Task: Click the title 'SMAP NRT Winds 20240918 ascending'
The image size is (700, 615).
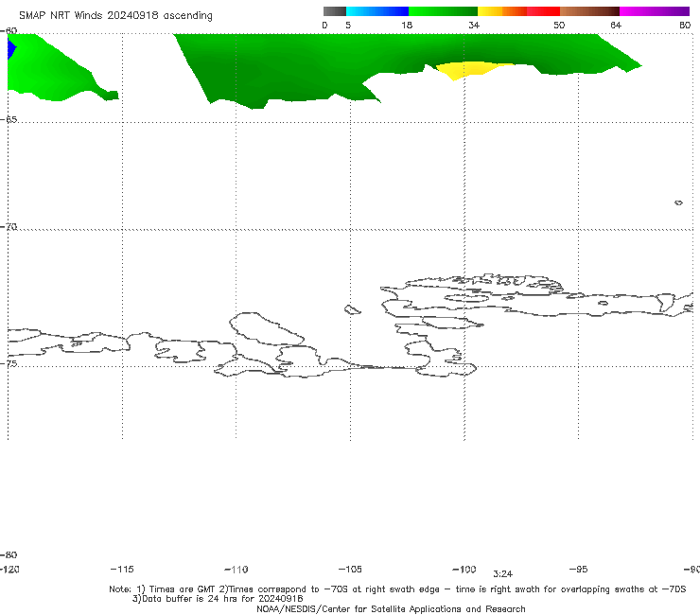Action: point(115,15)
